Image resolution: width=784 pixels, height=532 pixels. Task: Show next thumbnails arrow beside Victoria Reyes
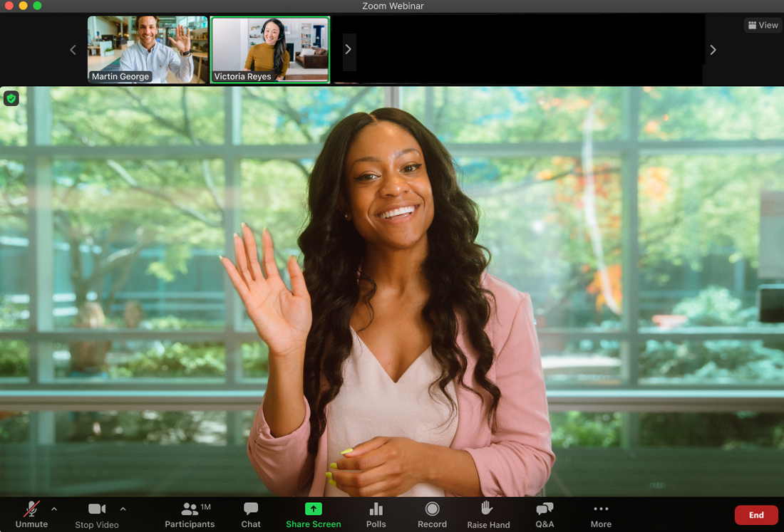click(349, 50)
